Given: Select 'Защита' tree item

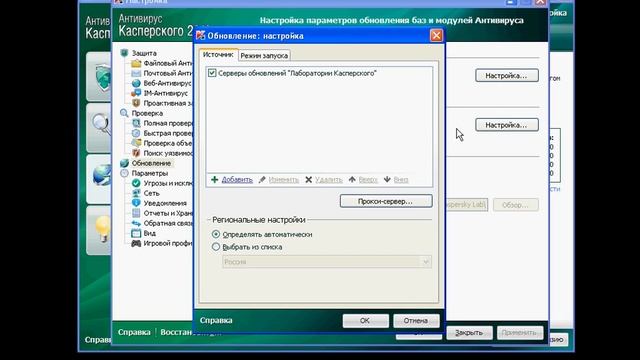Looking at the screenshot, I should click(x=144, y=53).
